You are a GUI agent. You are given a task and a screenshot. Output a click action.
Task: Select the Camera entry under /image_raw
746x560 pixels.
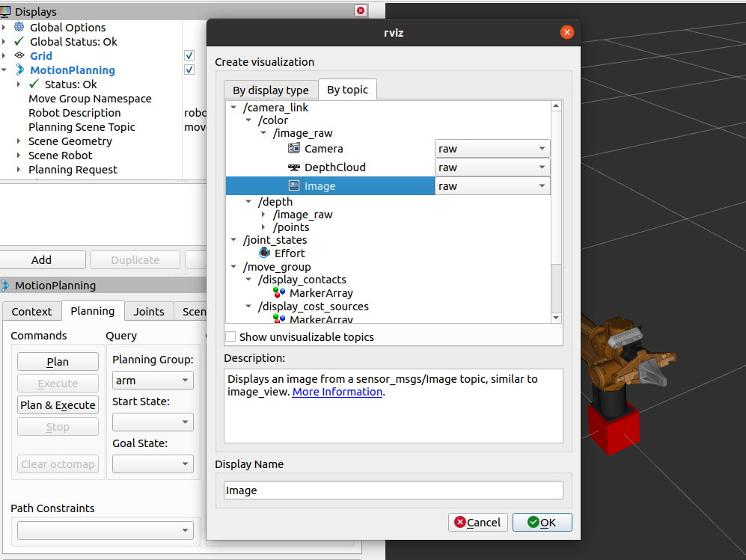(323, 148)
